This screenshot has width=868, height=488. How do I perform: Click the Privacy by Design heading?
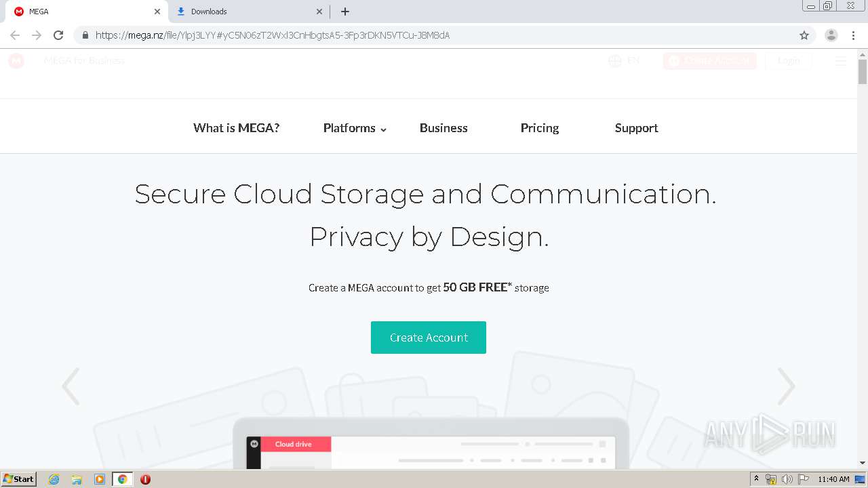[x=429, y=237]
